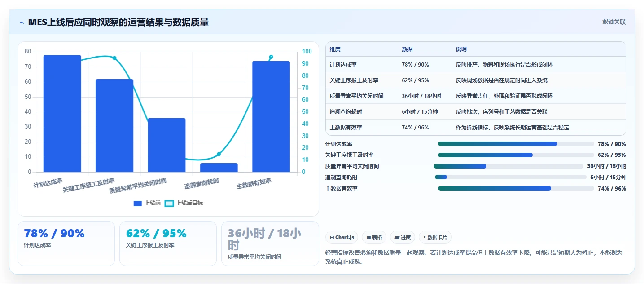Click the description 反映异常责任、处理和验证是否形成闭环
The width and height of the screenshot is (644, 284).
pyautogui.click(x=504, y=96)
